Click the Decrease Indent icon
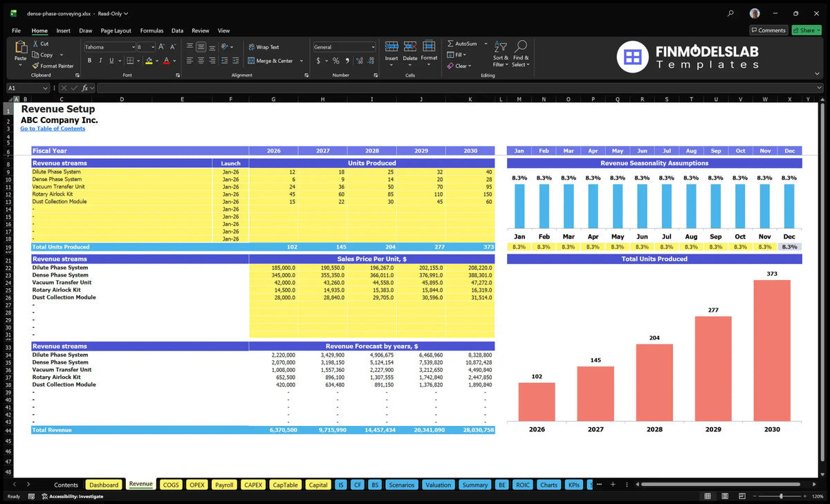This screenshot has width=830, height=504. 225,61
